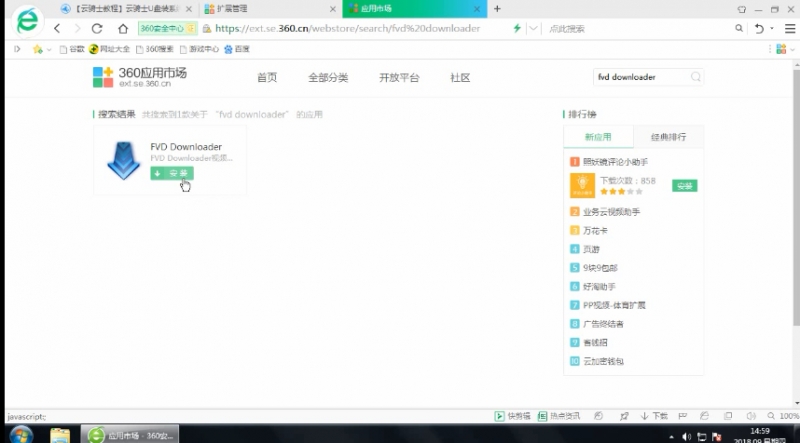
Task: Install FVD Downloader with green 安装 button
Action: (x=172, y=174)
